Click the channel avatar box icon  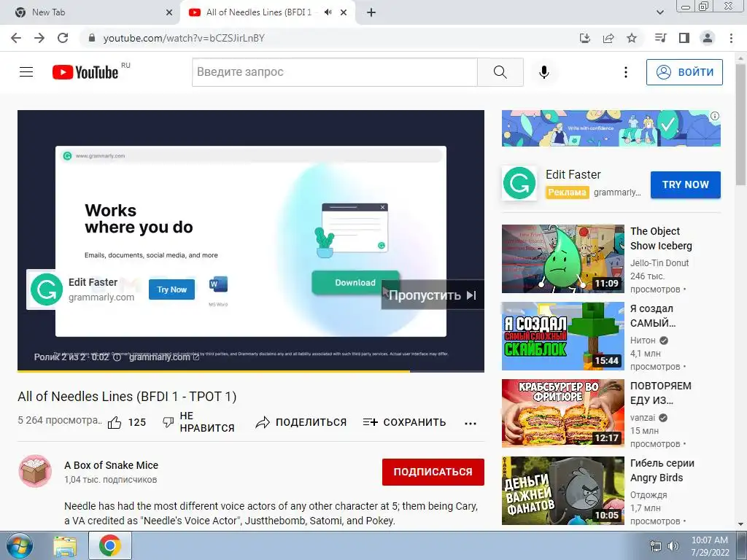35,472
